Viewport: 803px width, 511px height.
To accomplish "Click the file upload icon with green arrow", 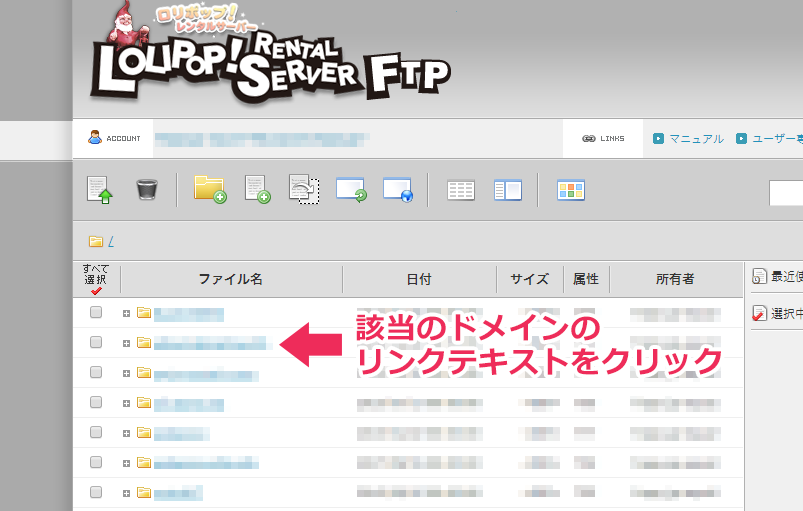I will tap(101, 189).
